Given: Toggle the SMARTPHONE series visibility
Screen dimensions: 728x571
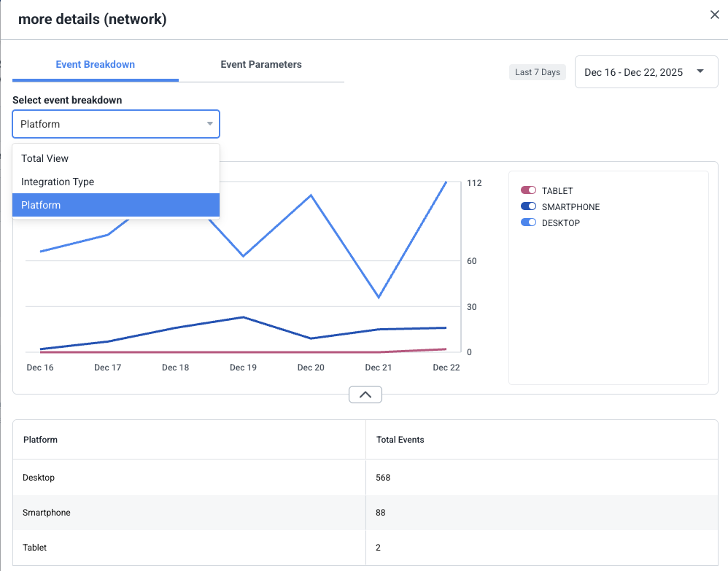Looking at the screenshot, I should click(x=528, y=206).
